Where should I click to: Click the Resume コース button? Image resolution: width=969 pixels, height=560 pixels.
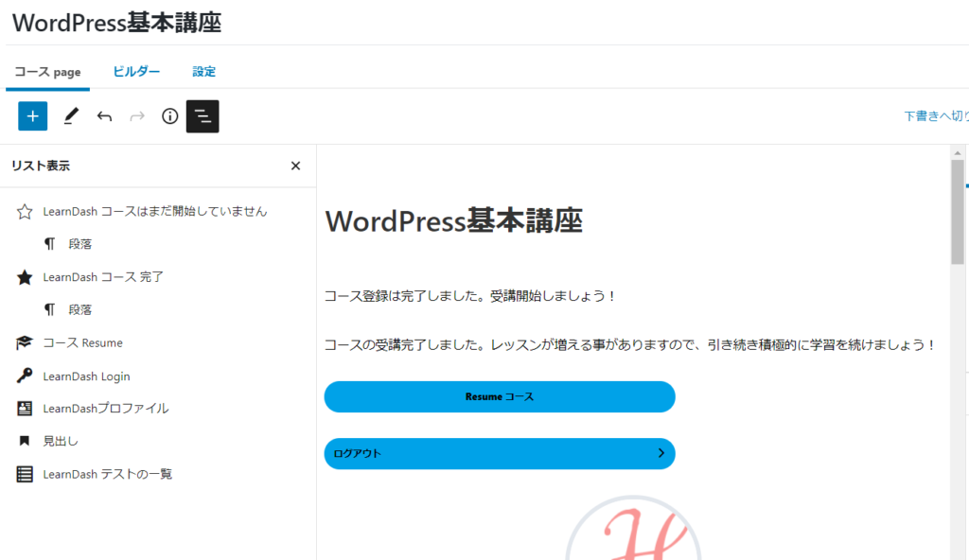click(500, 396)
